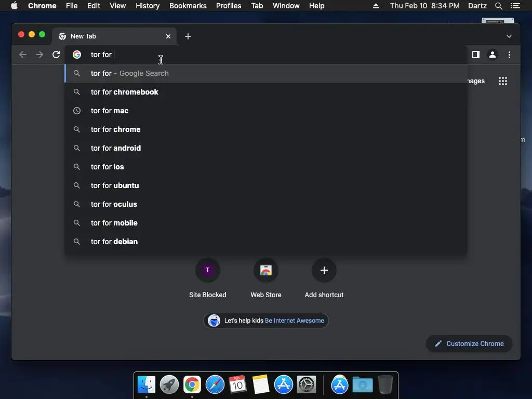Click the browser forward arrow

(39, 55)
